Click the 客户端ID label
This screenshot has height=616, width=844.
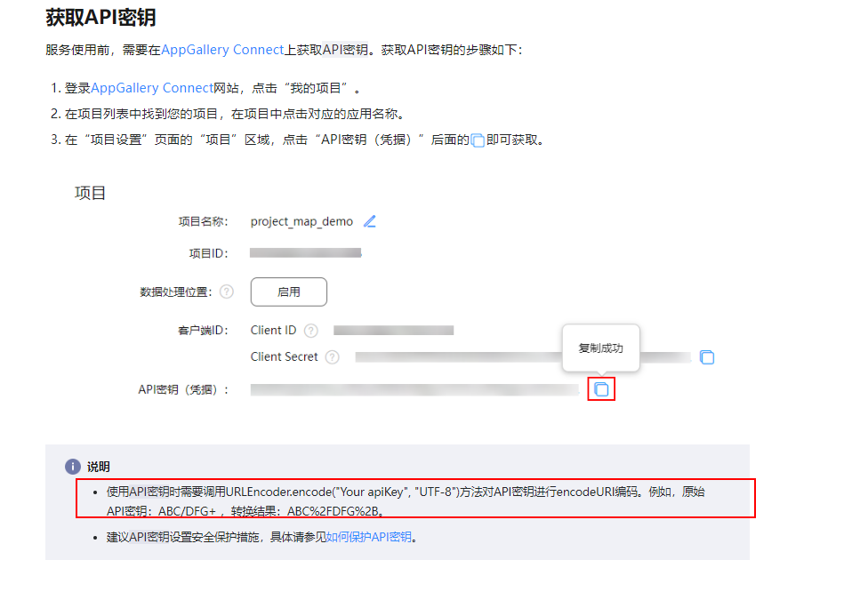[x=203, y=331]
